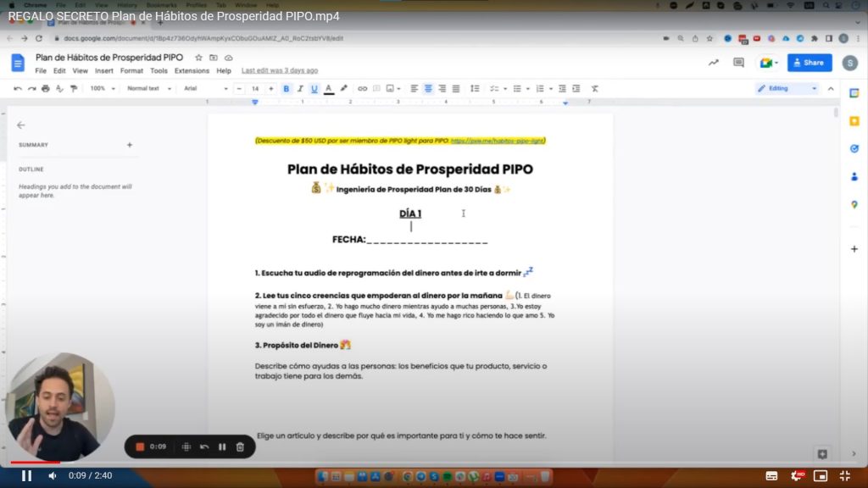Open the Extensions menu
Viewport: 868px width, 488px height.
(x=192, y=71)
